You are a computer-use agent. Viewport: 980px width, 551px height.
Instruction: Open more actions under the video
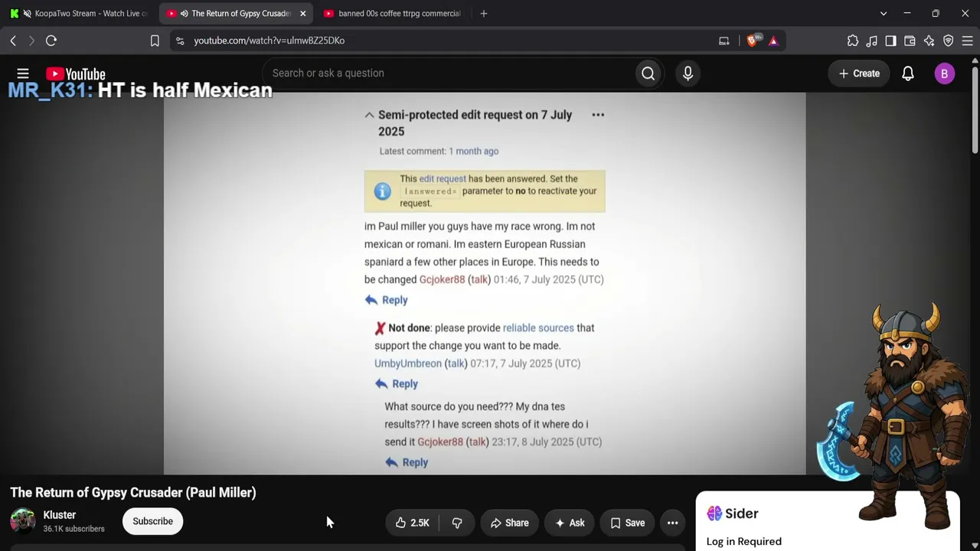[672, 523]
